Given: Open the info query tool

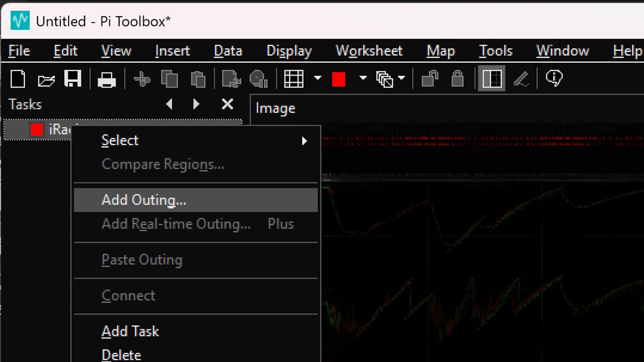Looking at the screenshot, I should [x=553, y=78].
